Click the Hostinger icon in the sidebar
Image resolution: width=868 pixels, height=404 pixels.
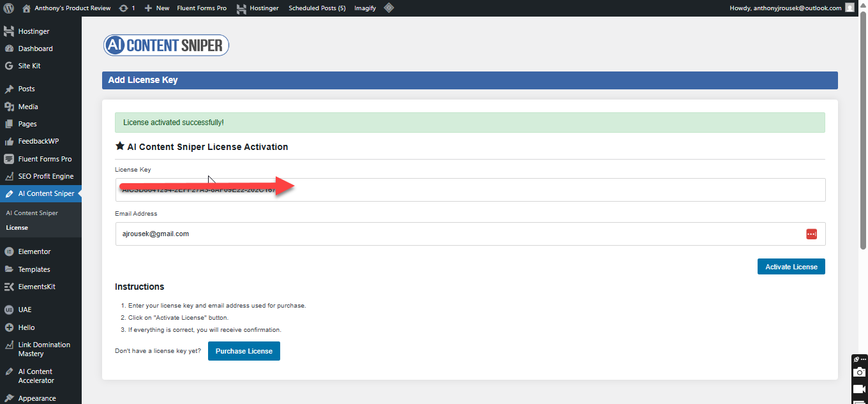(9, 31)
